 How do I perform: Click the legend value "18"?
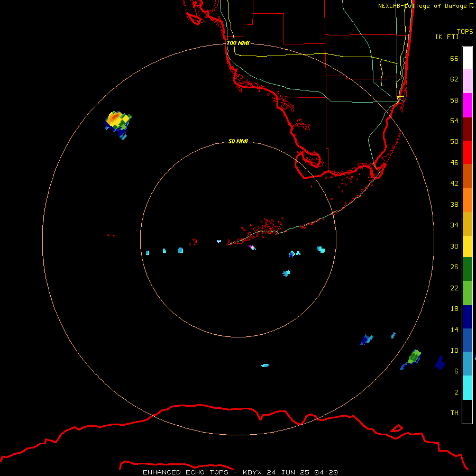(x=454, y=309)
